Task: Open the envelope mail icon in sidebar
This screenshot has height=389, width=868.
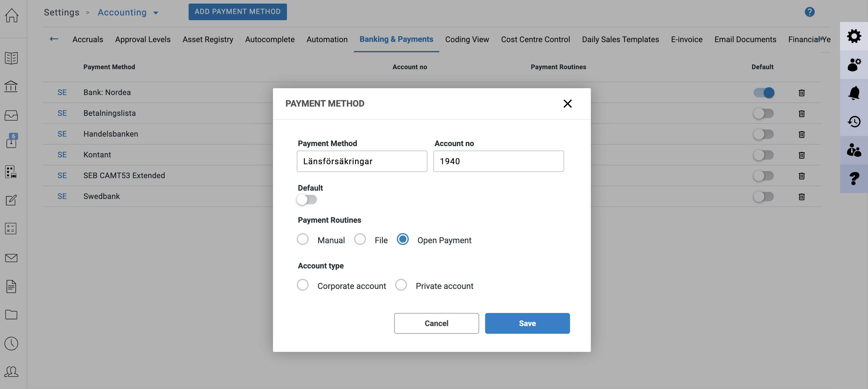Action: [x=11, y=258]
